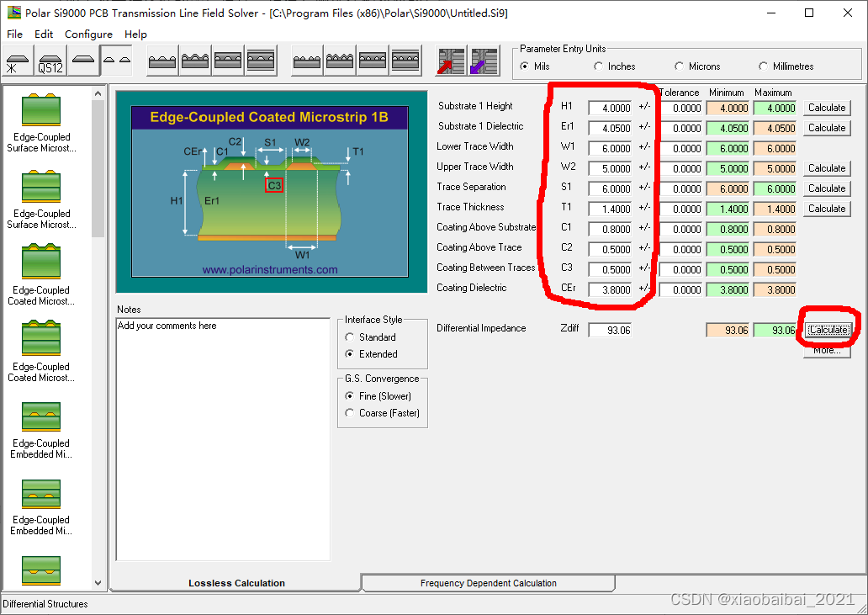Choose the differential surface coplanar structures icon

[x=307, y=61]
